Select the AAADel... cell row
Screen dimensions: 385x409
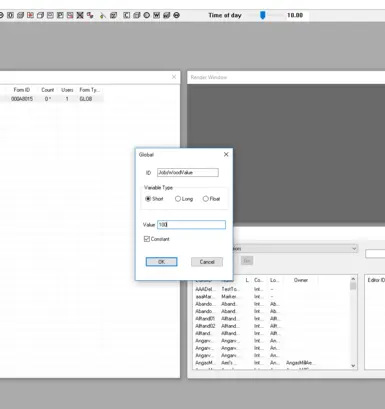pyautogui.click(x=272, y=289)
